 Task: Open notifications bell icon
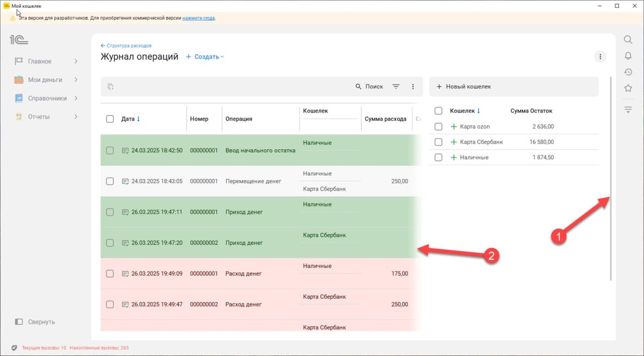click(x=627, y=56)
